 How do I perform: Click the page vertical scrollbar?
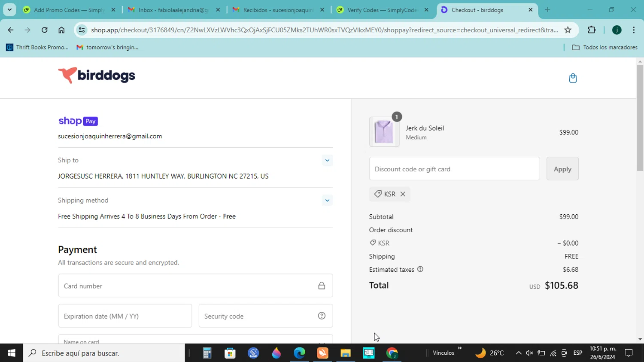640,118
